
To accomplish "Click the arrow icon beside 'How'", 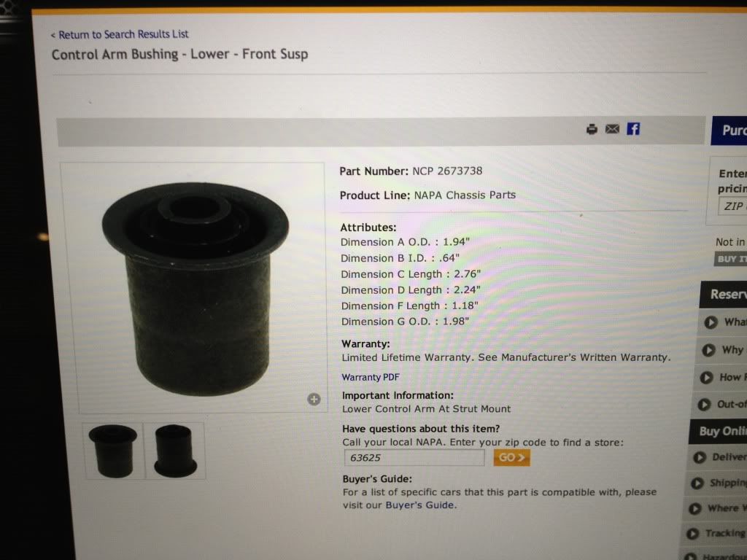I will tap(706, 377).
